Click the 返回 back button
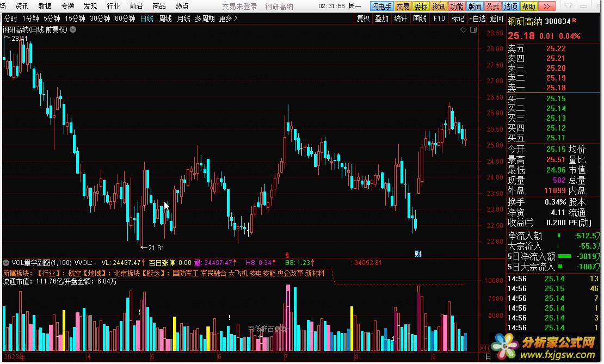Screen dimensions: 604x364 [x=496, y=18]
